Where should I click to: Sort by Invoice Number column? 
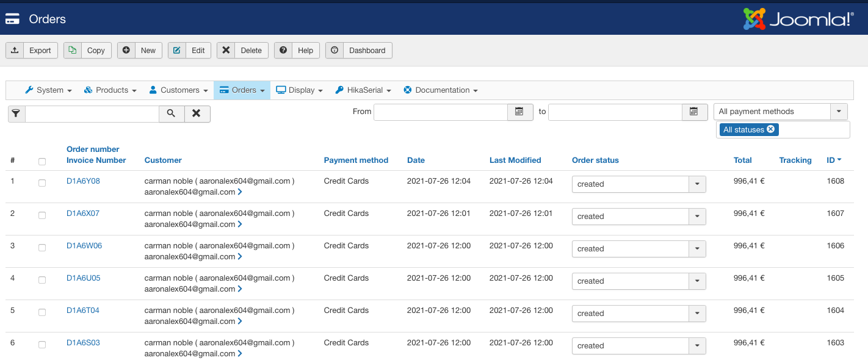pos(96,160)
